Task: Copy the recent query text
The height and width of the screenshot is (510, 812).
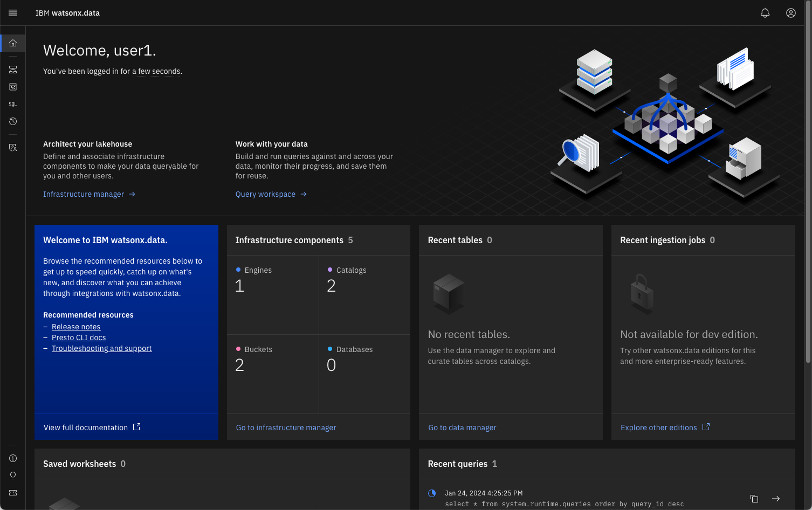Action: 754,499
